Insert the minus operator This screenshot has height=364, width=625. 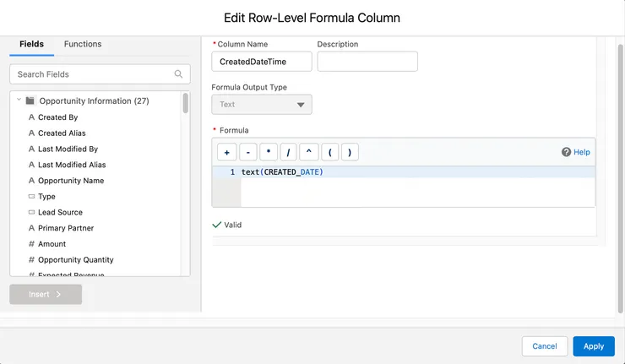click(248, 152)
